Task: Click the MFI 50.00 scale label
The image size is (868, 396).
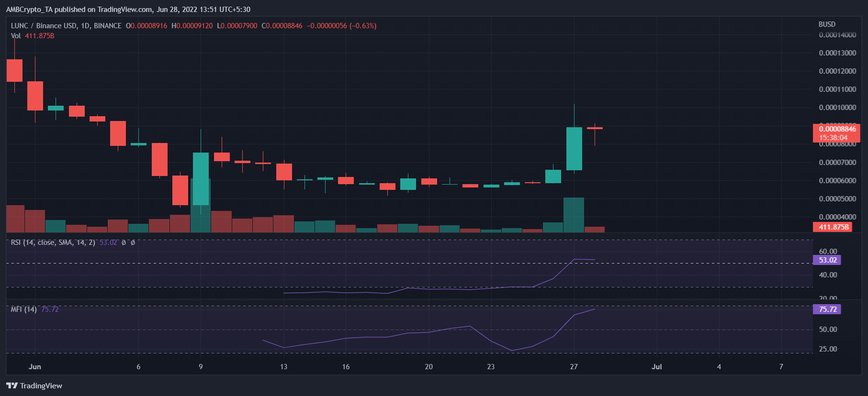Action: tap(828, 330)
